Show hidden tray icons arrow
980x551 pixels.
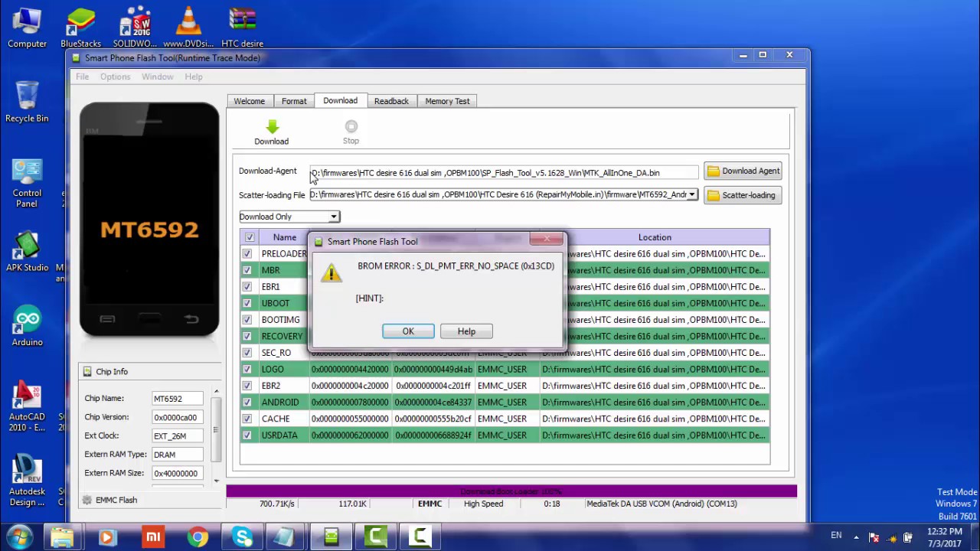pos(856,537)
